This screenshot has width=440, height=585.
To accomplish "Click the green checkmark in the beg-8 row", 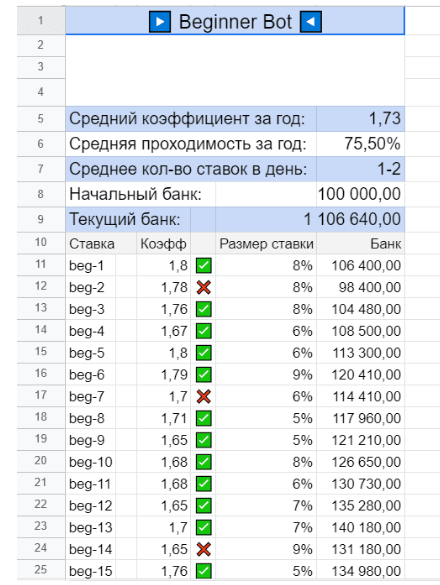I will click(x=204, y=418).
